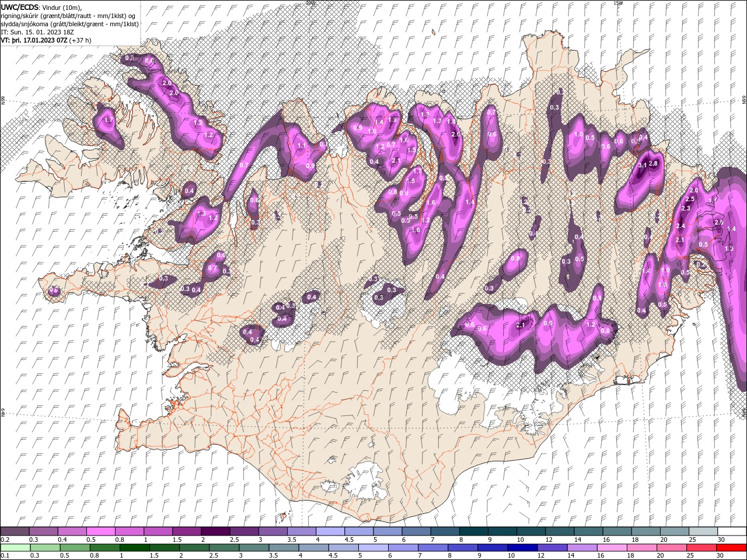
Task: Select the light pink lower swatch, 16 to 18
Action: [611, 548]
